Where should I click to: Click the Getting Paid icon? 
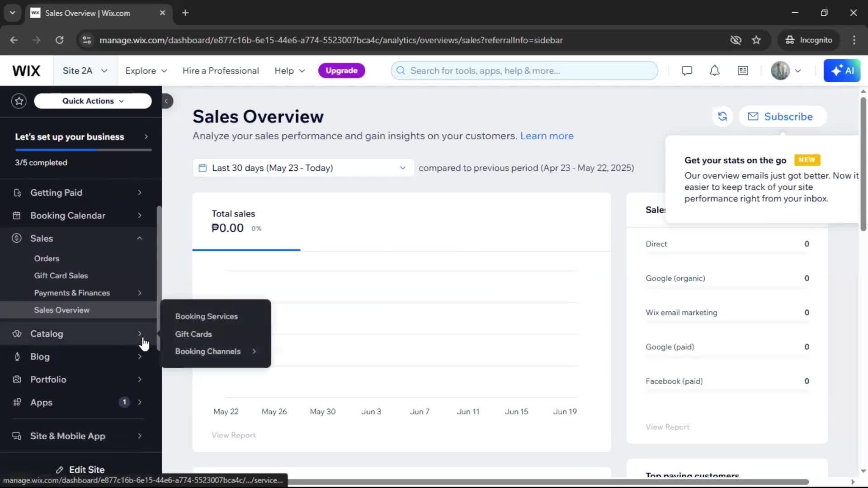(17, 193)
